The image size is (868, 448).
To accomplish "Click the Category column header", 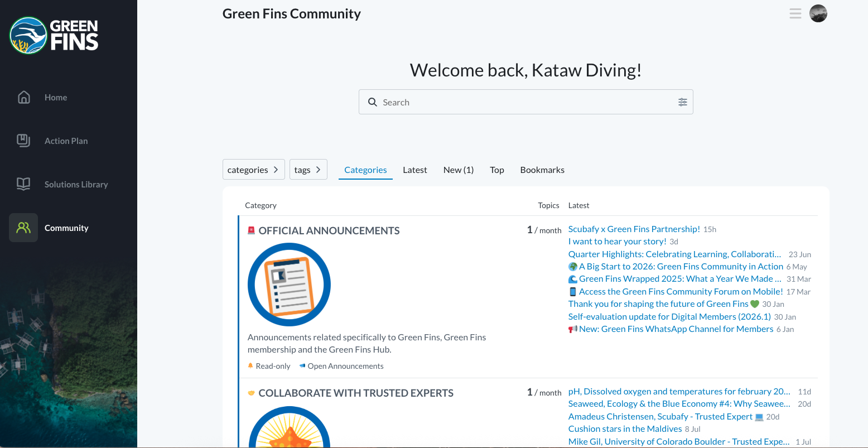I will point(261,205).
